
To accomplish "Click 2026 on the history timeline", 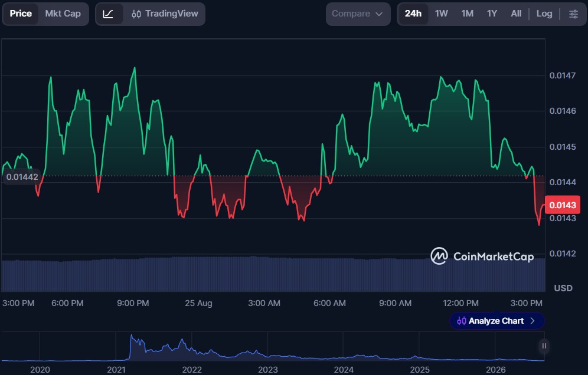I will [496, 370].
